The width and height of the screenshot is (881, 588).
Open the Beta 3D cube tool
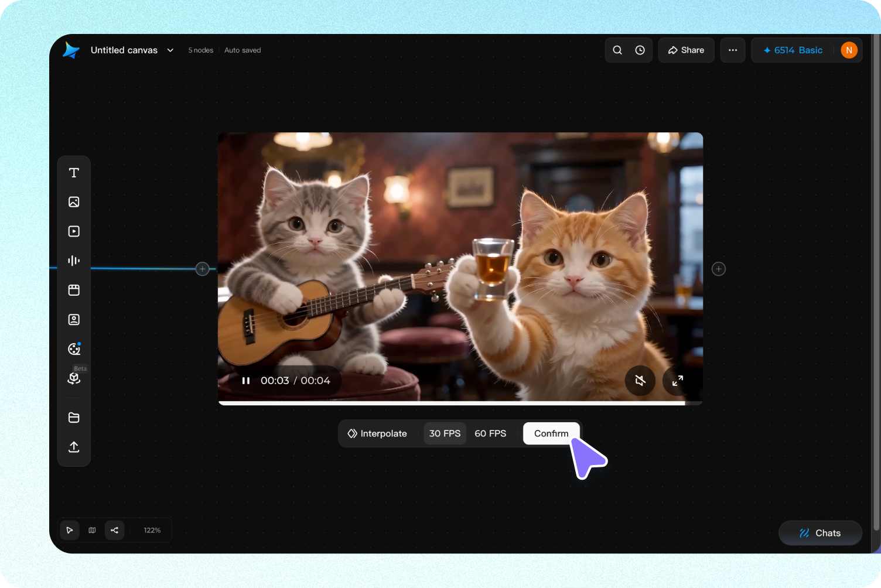(74, 378)
